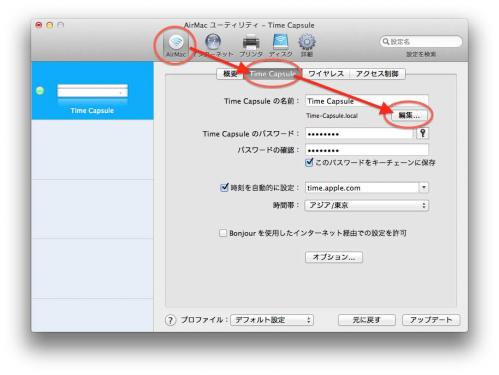
Task: Open time.apple.com server dropdown arrow
Action: (x=424, y=187)
